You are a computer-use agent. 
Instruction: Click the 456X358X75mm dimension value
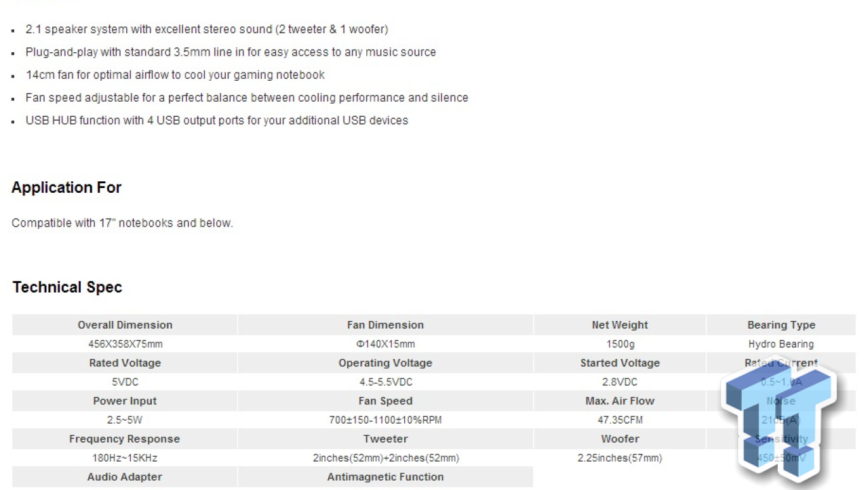125,344
